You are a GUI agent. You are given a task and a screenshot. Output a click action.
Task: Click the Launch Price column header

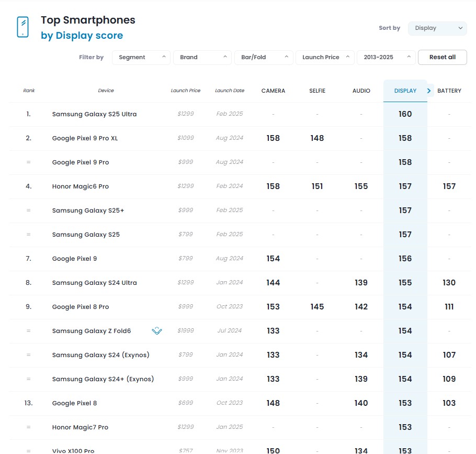pos(186,91)
